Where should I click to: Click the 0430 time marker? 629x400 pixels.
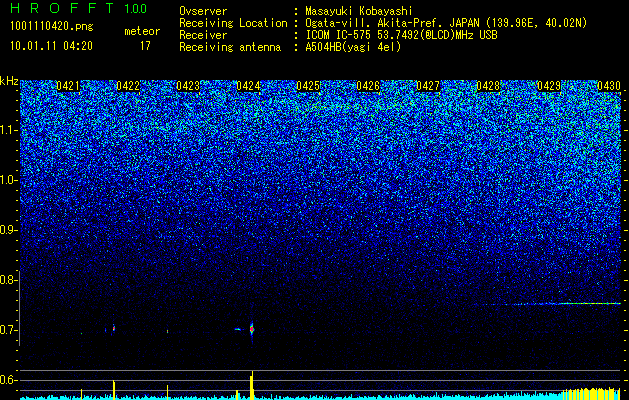click(x=609, y=86)
